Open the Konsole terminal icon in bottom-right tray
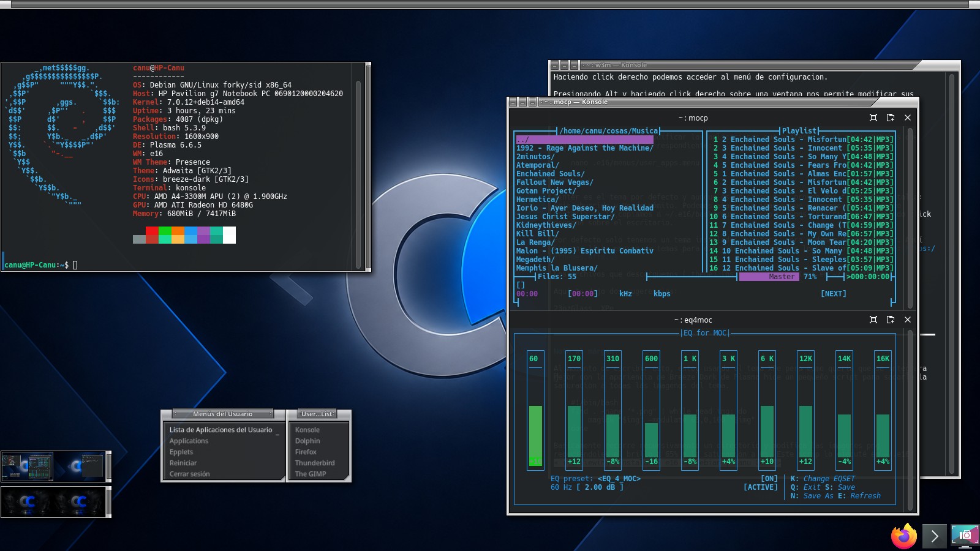Screen dimensions: 980x551 934,536
